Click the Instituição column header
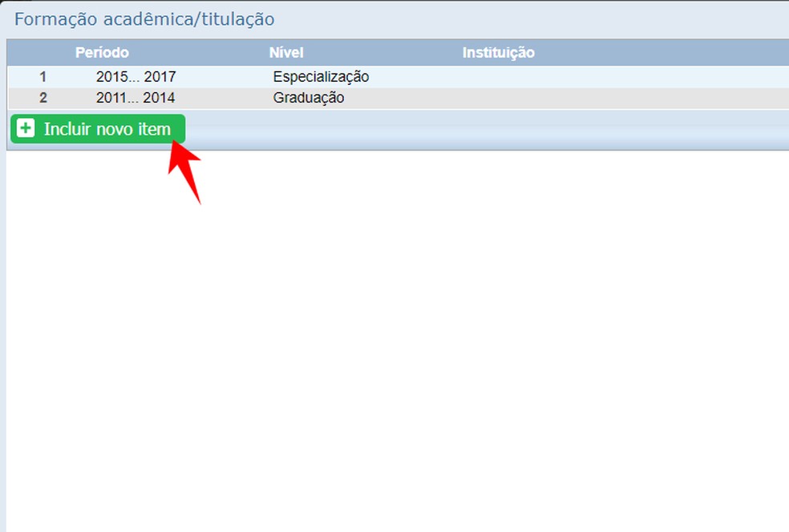This screenshot has height=532, width=789. [498, 53]
